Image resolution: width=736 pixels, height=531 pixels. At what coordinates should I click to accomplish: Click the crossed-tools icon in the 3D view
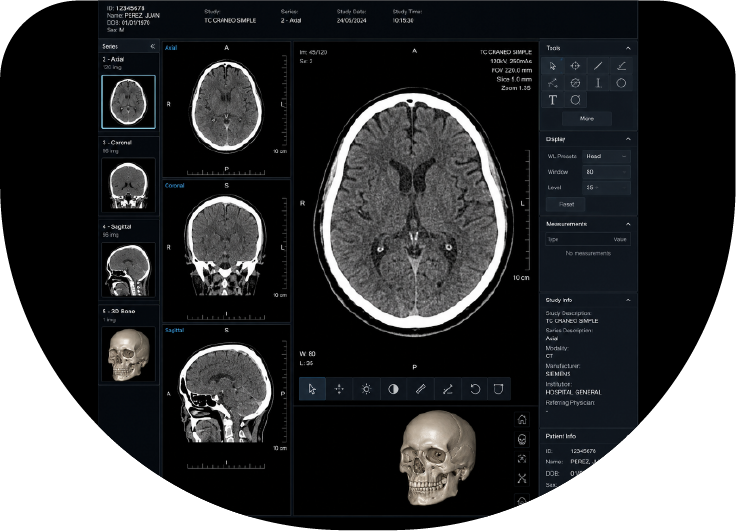click(x=522, y=478)
